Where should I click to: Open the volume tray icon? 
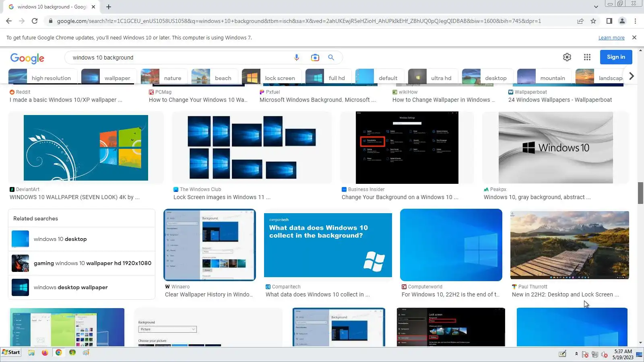point(604,354)
